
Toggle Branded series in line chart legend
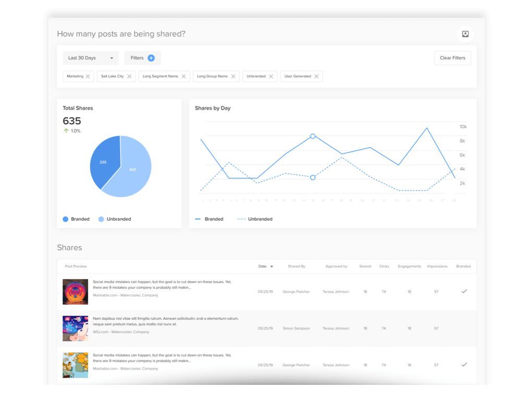point(209,219)
